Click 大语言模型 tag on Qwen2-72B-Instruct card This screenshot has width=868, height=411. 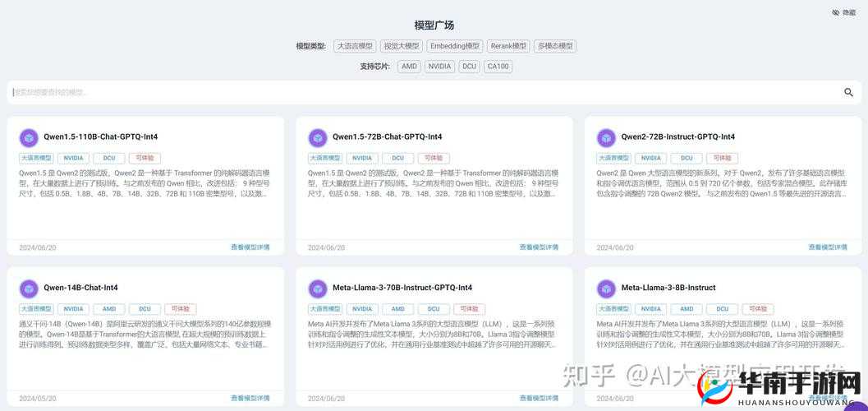613,158
